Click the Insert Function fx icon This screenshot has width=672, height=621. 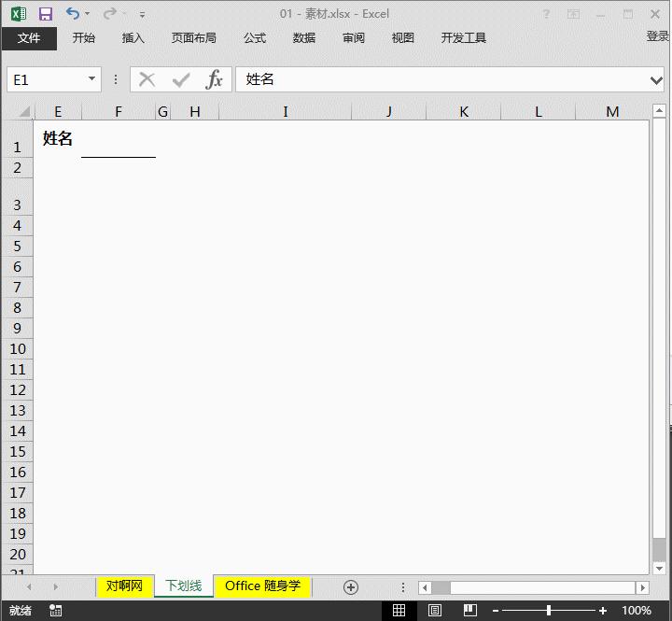(215, 79)
